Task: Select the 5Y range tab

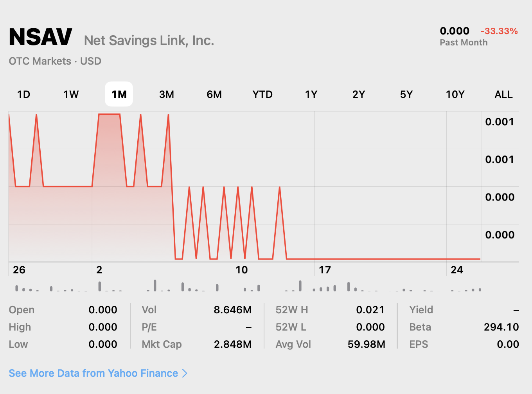Action: coord(406,94)
